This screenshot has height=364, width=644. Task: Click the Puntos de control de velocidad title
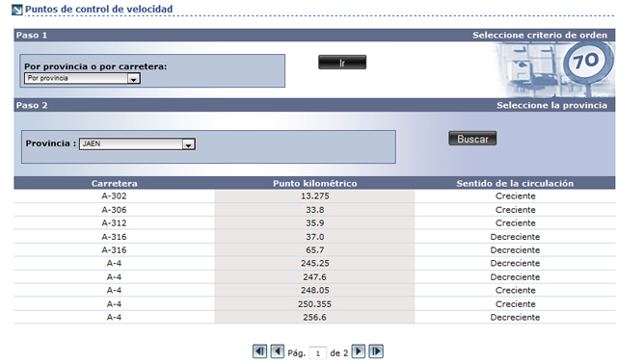pos(98,9)
